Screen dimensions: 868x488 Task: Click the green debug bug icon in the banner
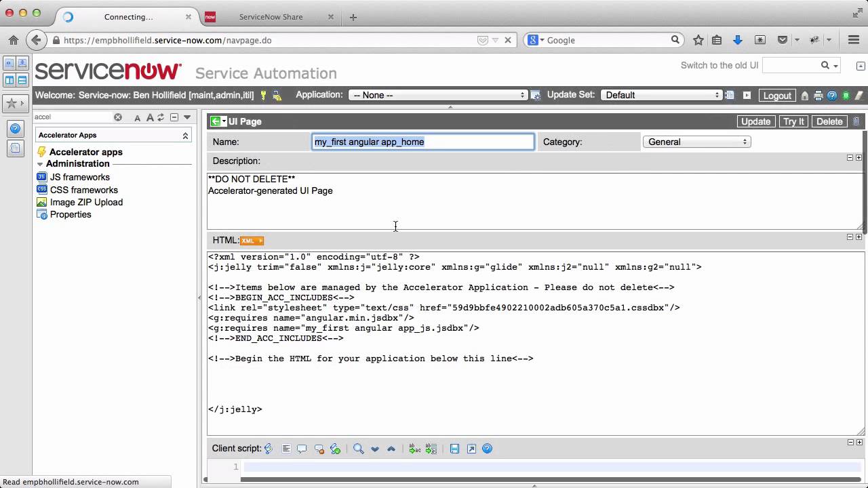pos(846,96)
